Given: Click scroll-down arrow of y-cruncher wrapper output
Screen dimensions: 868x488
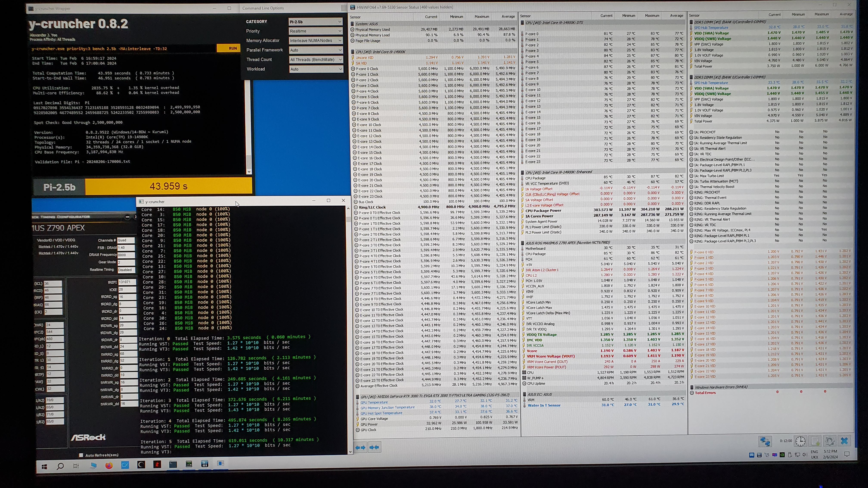Looking at the screenshot, I should [249, 171].
